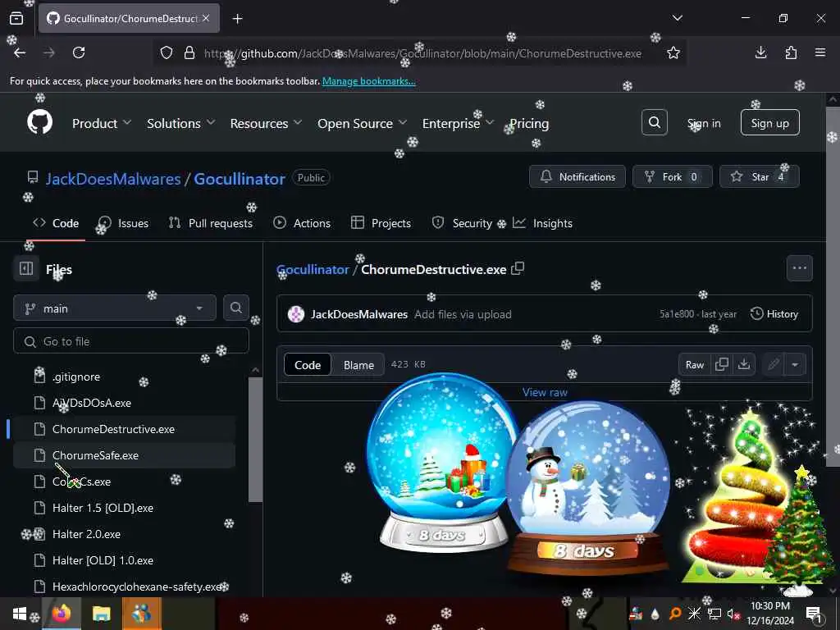Open the Security tab
The width and height of the screenshot is (840, 630).
462,223
